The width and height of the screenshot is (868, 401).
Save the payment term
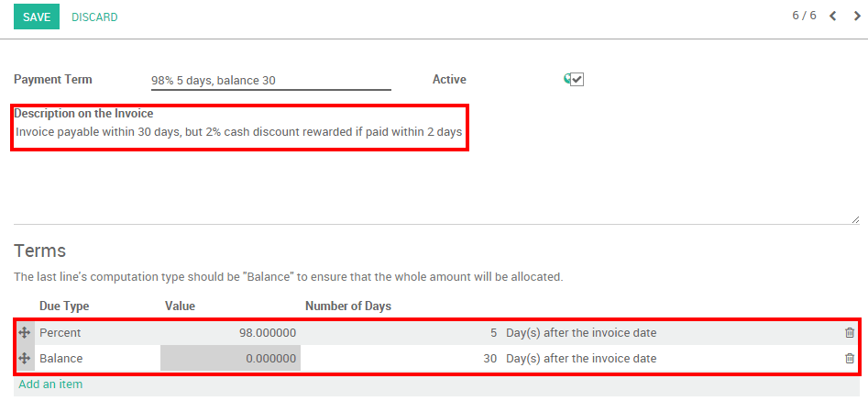37,17
